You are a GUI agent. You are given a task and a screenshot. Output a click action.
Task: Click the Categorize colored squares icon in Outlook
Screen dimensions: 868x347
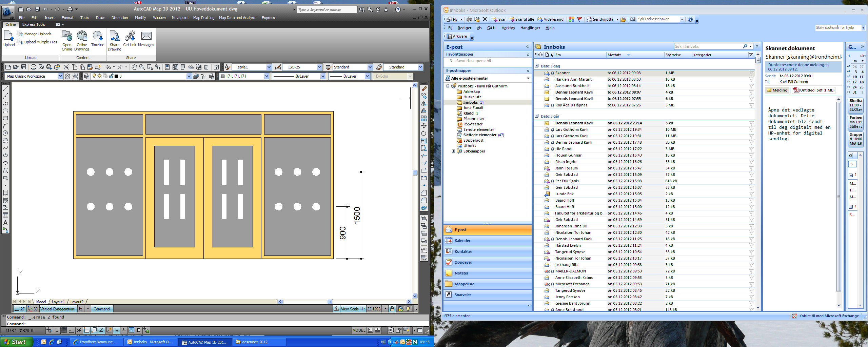coord(571,19)
